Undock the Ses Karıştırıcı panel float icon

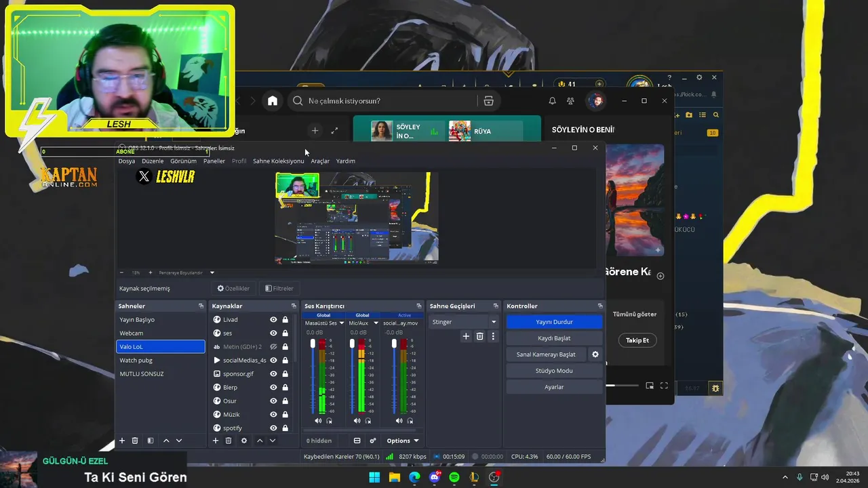coord(419,306)
